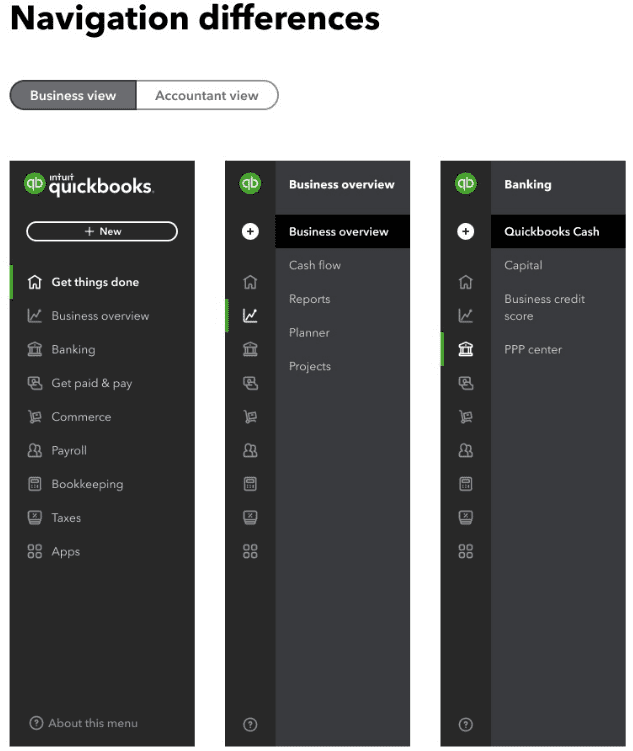Select highlighted Business overview submenu item

click(342, 232)
